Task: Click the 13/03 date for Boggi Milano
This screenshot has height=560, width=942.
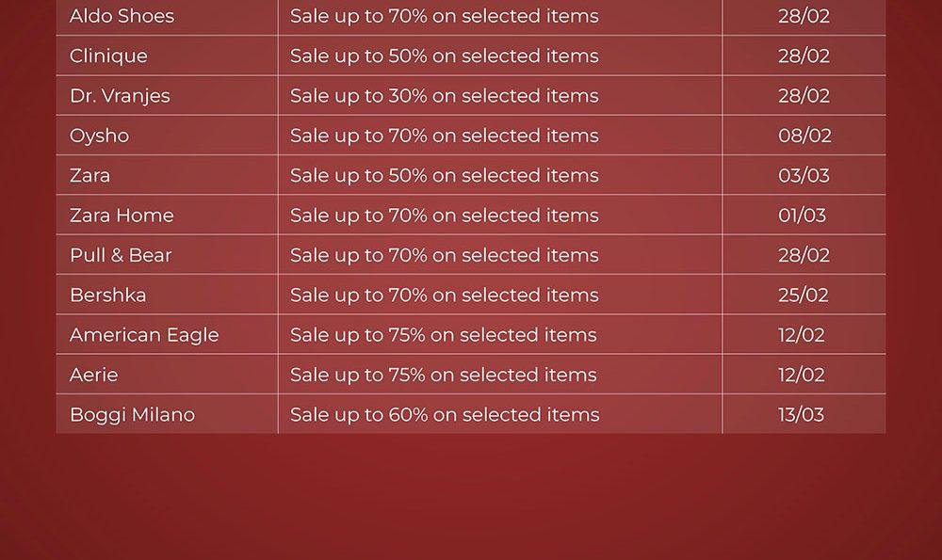Action: (801, 414)
